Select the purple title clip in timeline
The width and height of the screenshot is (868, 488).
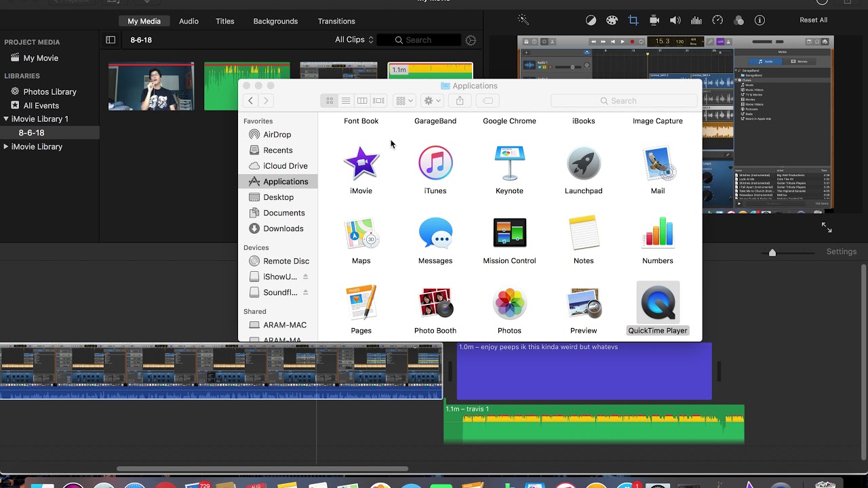[584, 371]
